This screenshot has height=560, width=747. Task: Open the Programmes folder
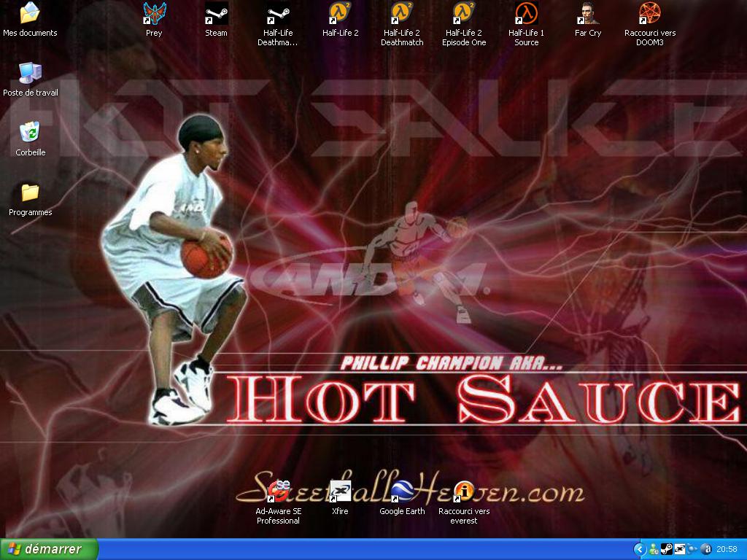[29, 195]
